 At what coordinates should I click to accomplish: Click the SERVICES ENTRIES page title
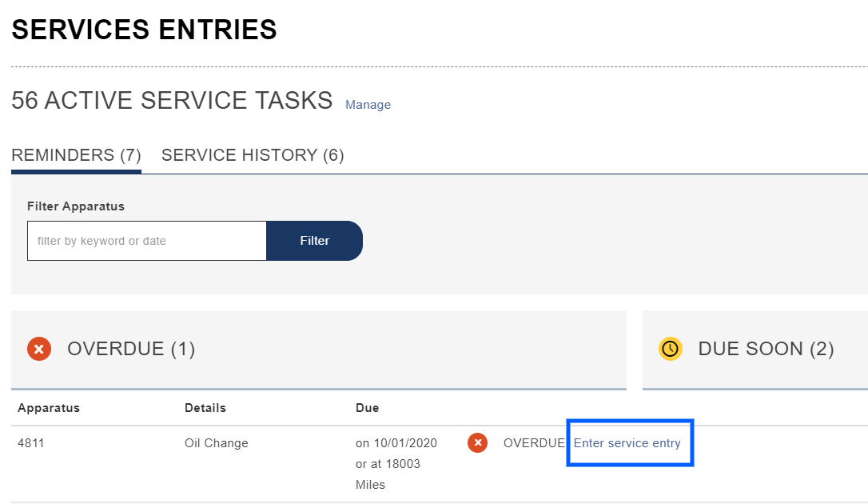point(144,30)
